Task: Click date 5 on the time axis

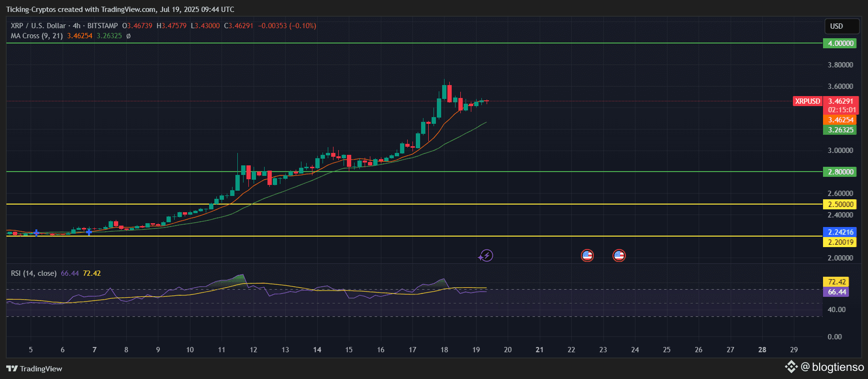Action: click(31, 350)
